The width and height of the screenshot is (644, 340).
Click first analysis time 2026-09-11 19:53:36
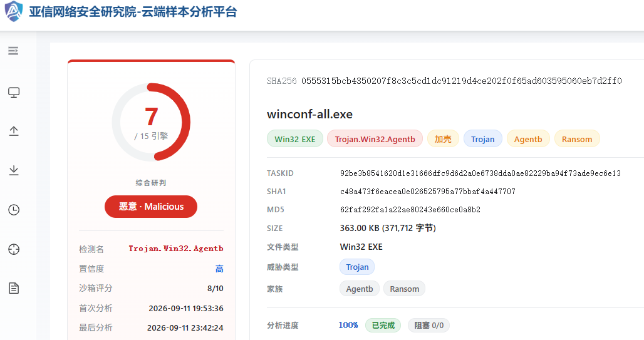click(186, 309)
